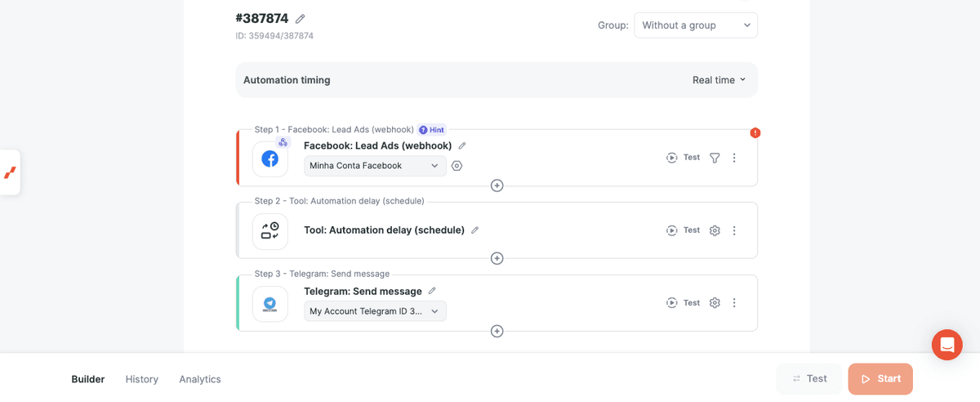980x402 pixels.
Task: Rename Tool: Automation delay step pencil icon
Action: 475,230
